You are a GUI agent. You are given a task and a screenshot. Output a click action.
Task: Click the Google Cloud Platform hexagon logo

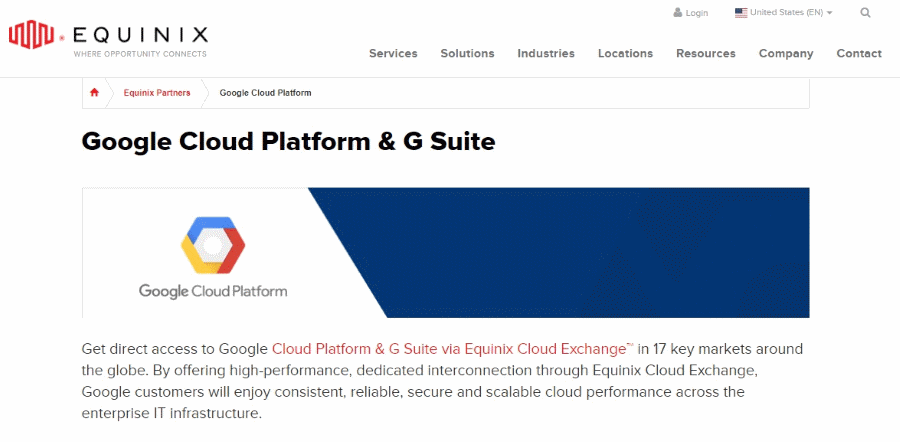click(213, 245)
